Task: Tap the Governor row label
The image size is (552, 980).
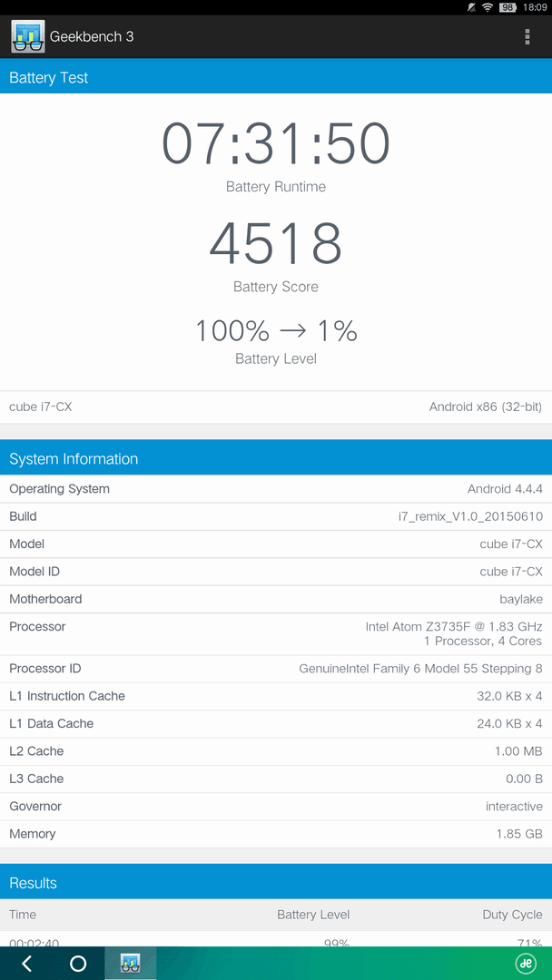Action: pyautogui.click(x=35, y=806)
